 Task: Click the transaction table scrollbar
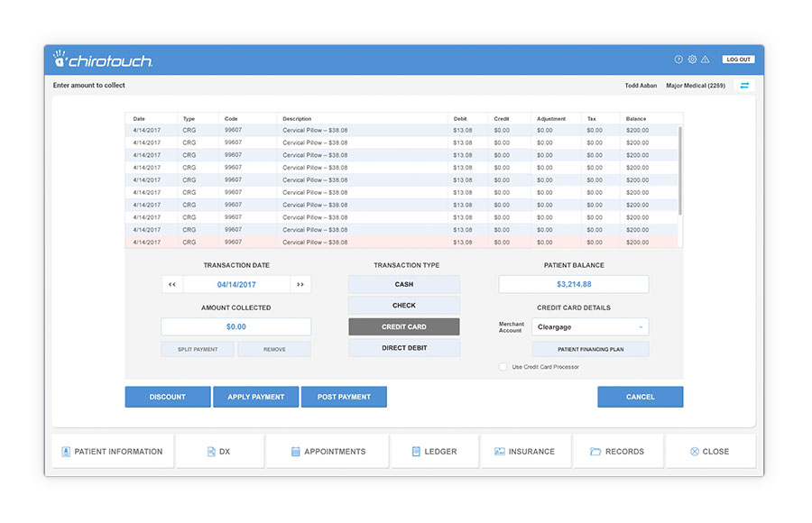coord(680,171)
